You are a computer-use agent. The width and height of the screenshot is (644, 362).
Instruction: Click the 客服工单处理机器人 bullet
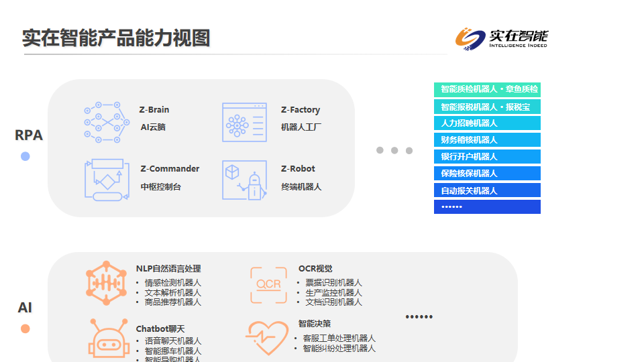coord(339,338)
